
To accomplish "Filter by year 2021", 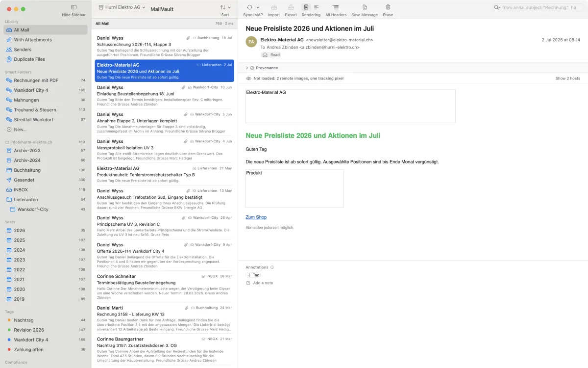I will point(46,280).
